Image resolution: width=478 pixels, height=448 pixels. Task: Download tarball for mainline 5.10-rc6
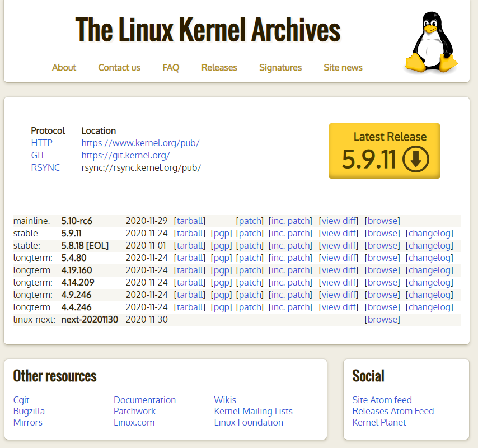click(190, 221)
